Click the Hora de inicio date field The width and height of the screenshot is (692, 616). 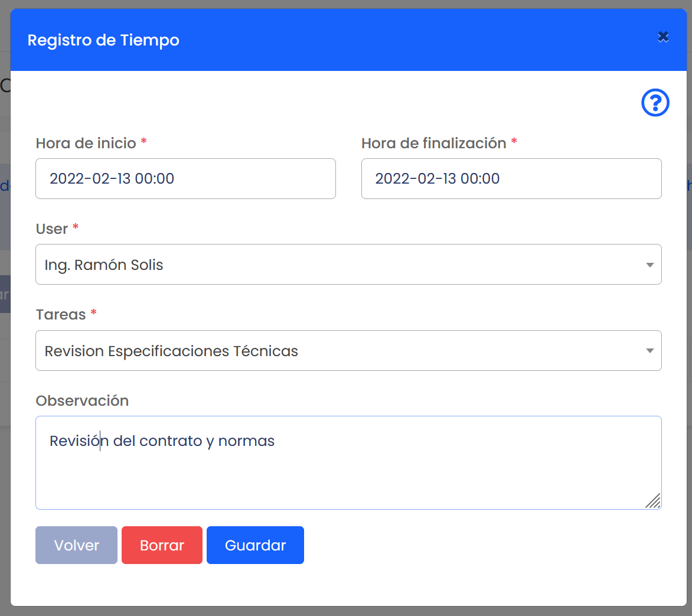pos(185,178)
